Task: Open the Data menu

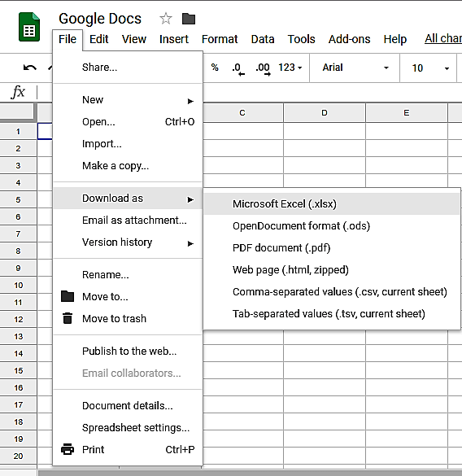Action: [x=263, y=39]
